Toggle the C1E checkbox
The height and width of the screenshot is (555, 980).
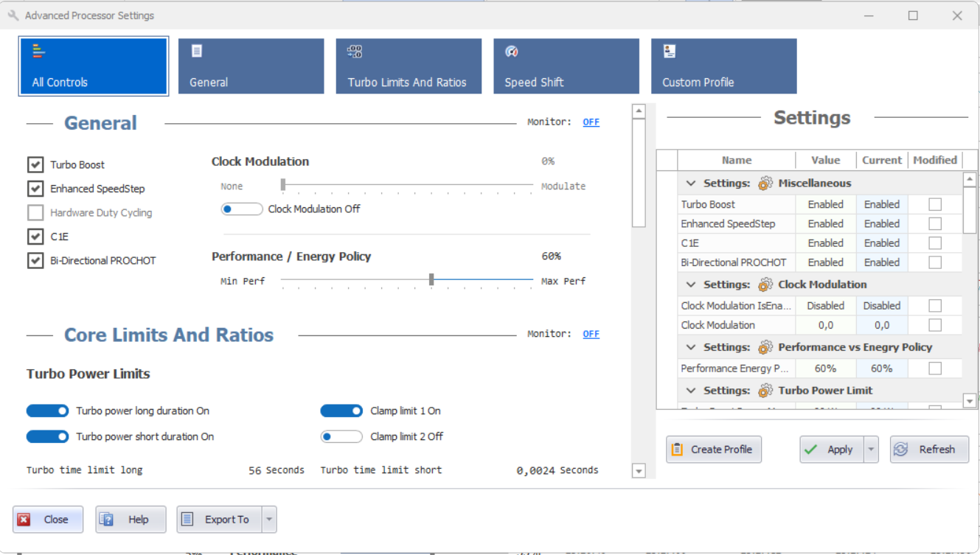(35, 237)
